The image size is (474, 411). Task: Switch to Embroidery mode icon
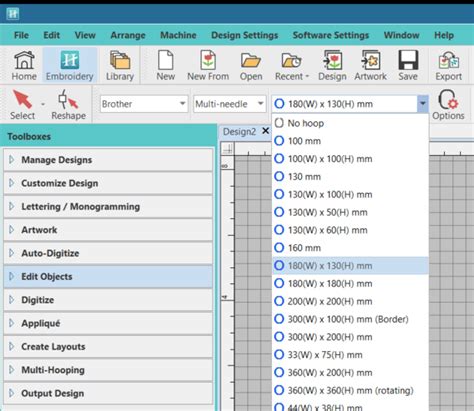[x=70, y=65]
